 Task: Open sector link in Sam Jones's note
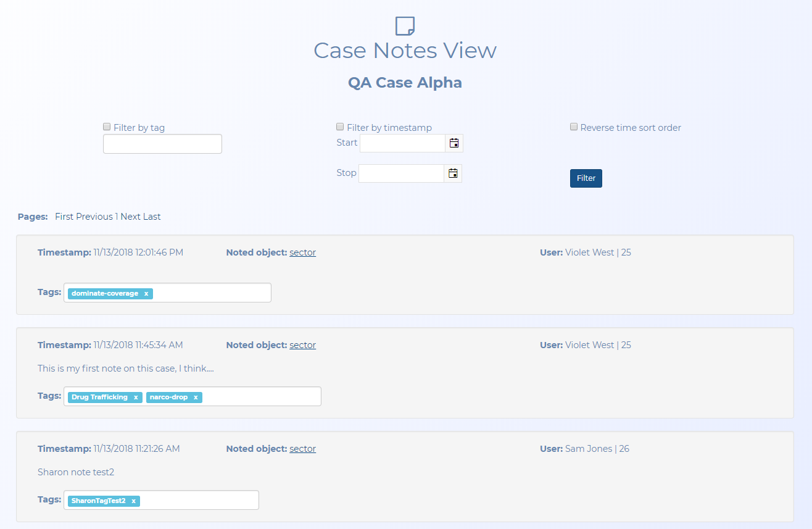(302, 449)
